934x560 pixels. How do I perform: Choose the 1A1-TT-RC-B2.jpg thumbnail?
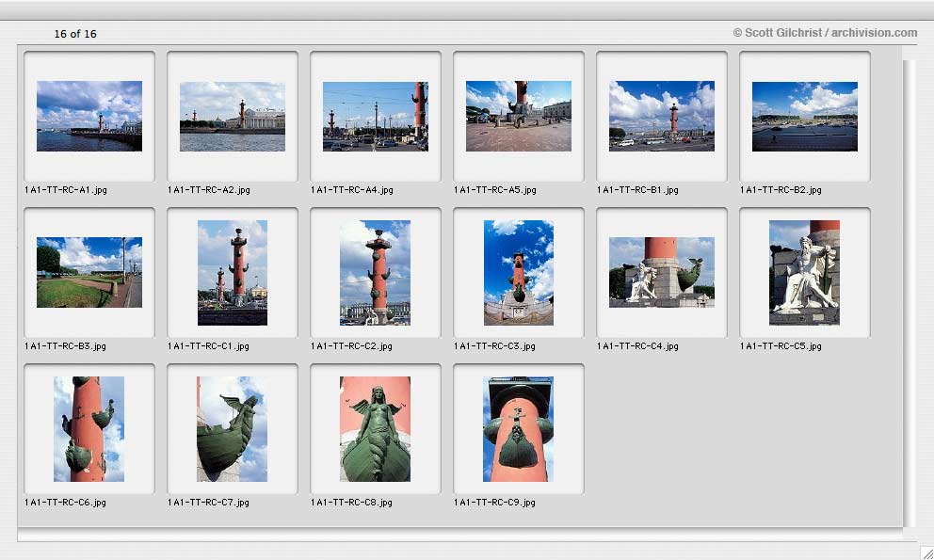click(805, 116)
